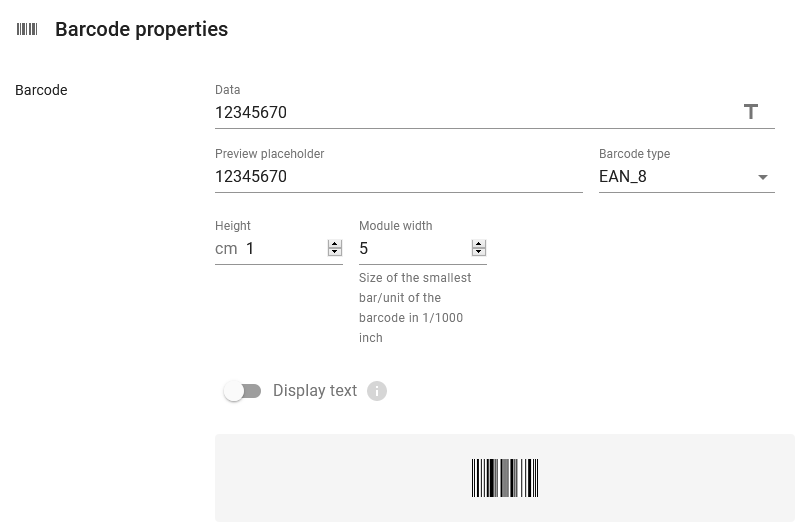Click the T placeholder icon in Data
This screenshot has height=529, width=810.
[x=751, y=112]
